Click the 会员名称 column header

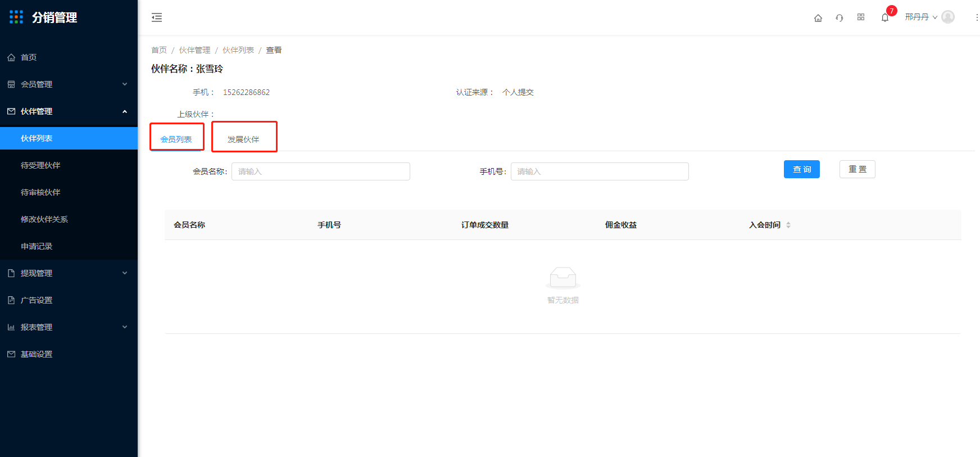pos(189,225)
